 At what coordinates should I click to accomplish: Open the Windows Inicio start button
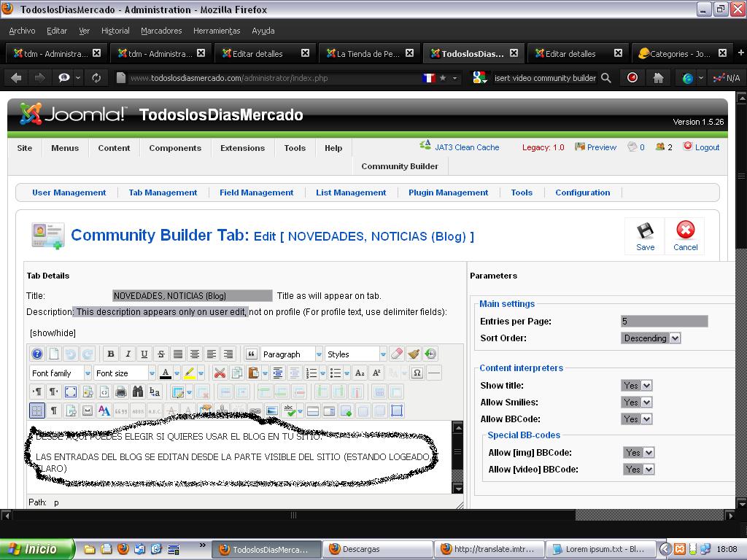pyautogui.click(x=37, y=549)
